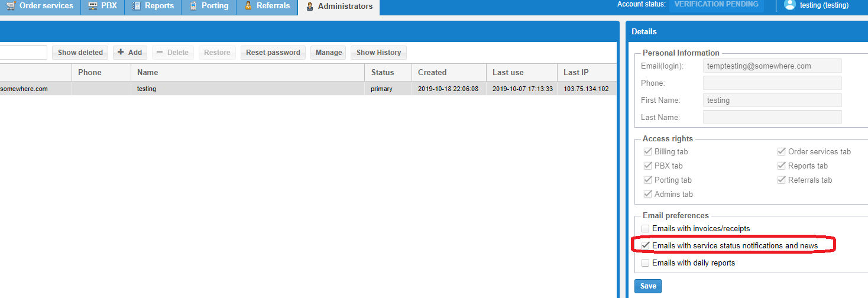Add a new administrator
868x298 pixels.
(129, 53)
